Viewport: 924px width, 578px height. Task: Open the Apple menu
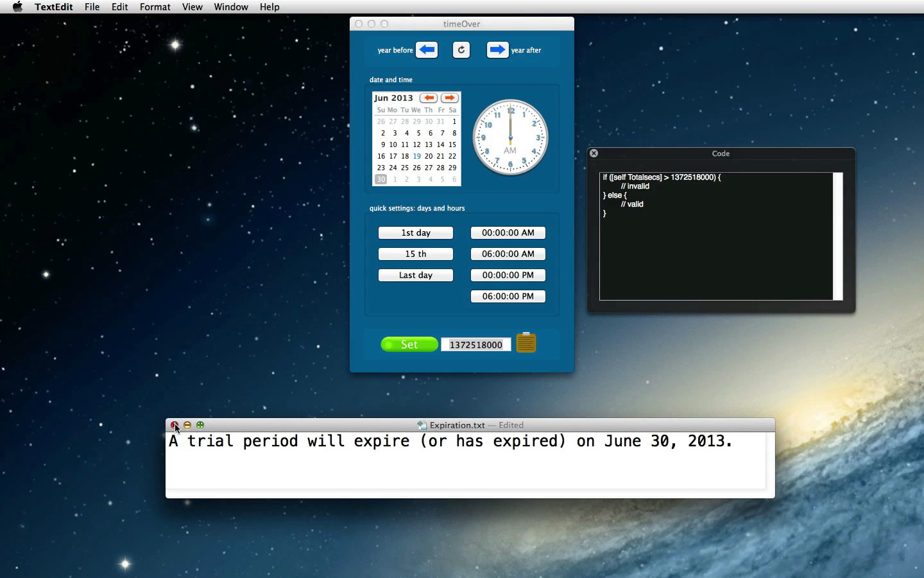pos(17,7)
